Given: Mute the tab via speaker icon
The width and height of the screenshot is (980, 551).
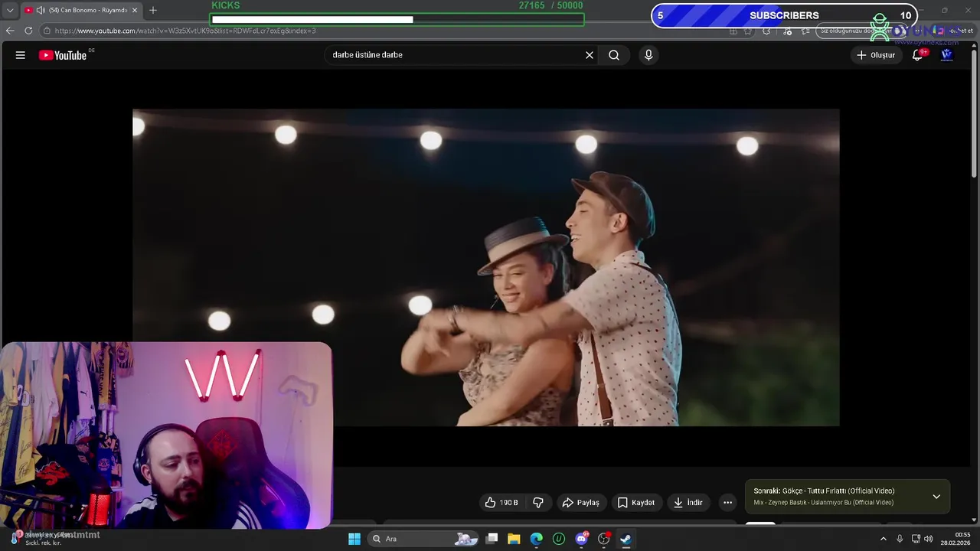Looking at the screenshot, I should coord(40,10).
